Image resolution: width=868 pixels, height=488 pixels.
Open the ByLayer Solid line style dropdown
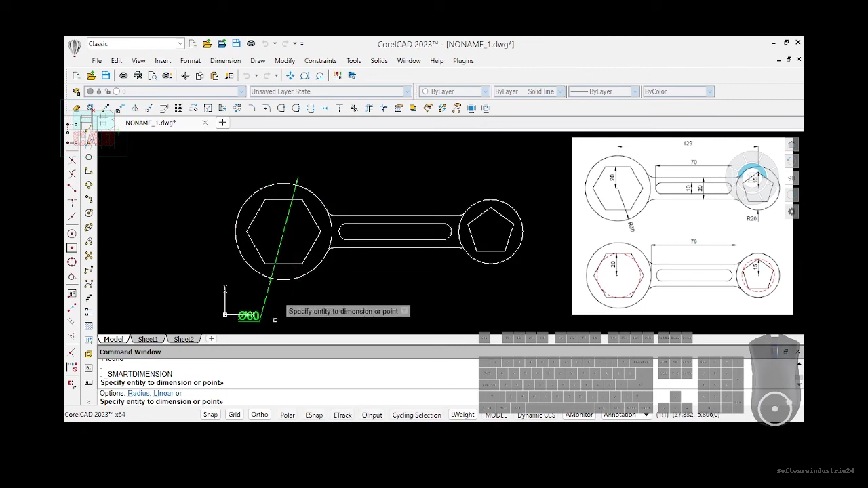click(x=528, y=91)
